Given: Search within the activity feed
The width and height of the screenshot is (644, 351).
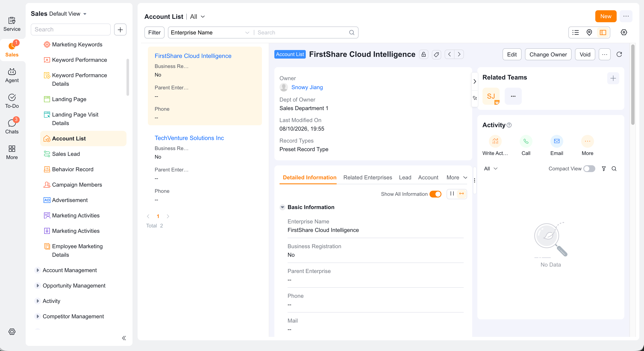Looking at the screenshot, I should pyautogui.click(x=614, y=169).
